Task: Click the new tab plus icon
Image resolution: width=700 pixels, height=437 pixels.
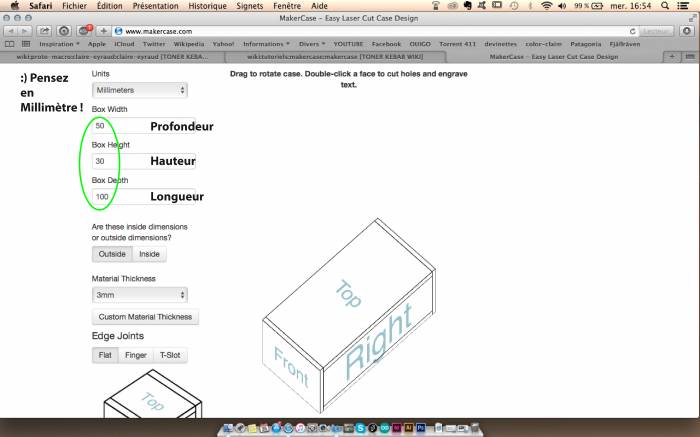Action: [x=671, y=57]
